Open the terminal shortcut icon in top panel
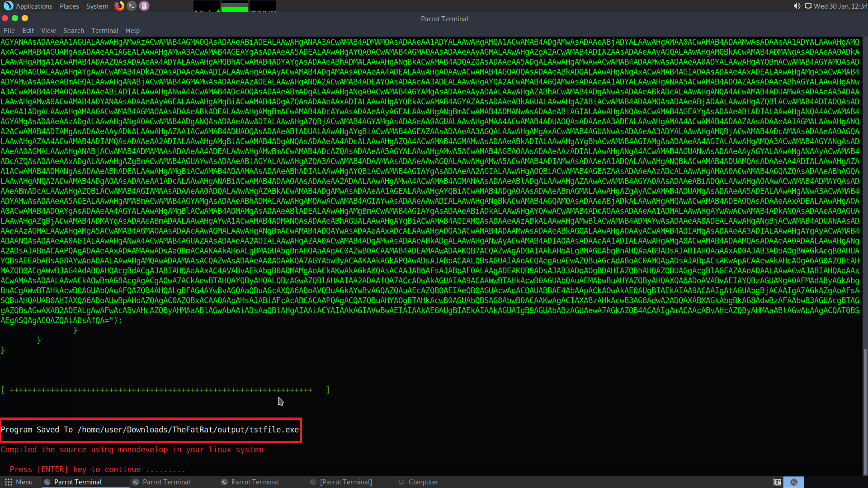 click(x=131, y=6)
